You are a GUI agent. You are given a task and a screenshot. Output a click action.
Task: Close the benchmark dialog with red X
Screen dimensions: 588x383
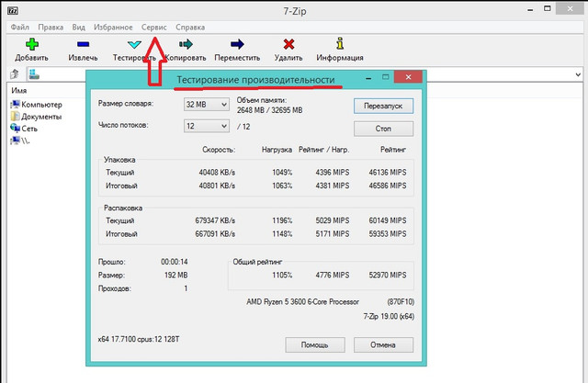(x=408, y=77)
